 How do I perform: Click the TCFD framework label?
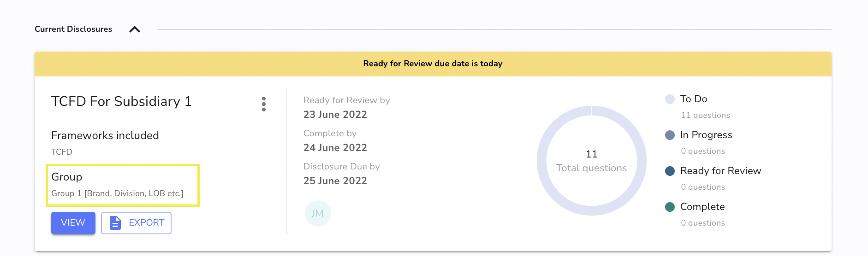click(x=62, y=152)
